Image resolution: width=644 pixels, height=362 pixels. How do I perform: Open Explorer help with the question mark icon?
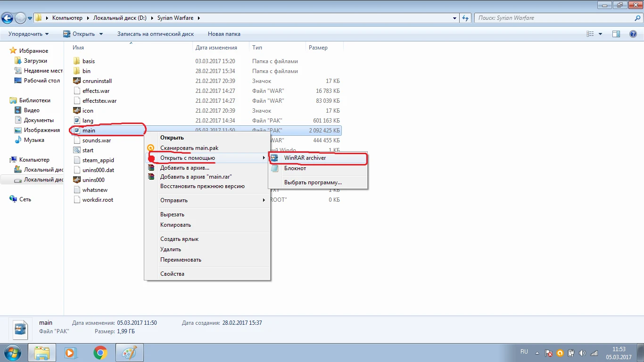[x=633, y=34]
